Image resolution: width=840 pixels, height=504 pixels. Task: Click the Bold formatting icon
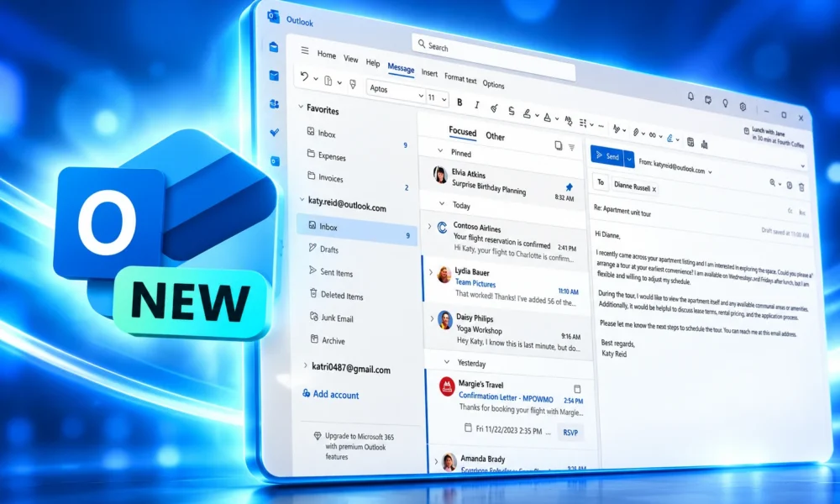tap(459, 102)
